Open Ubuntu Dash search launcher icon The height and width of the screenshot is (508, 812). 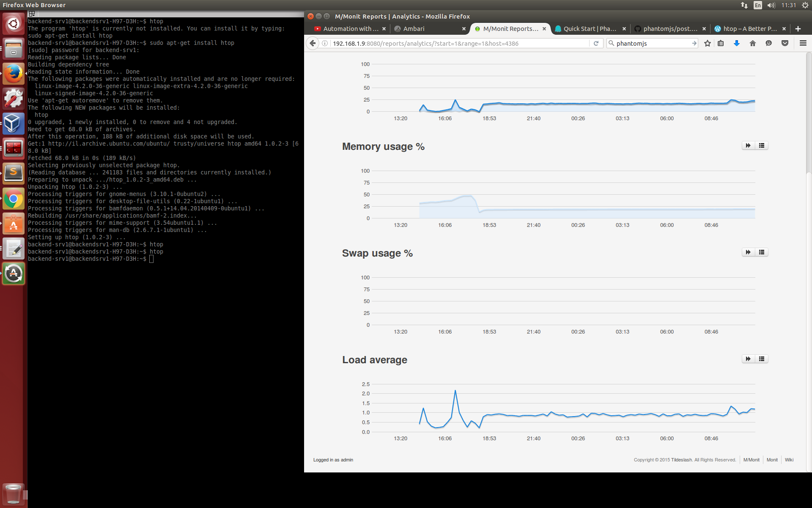[x=14, y=23]
